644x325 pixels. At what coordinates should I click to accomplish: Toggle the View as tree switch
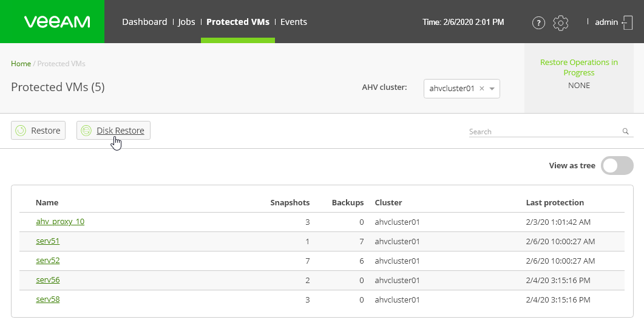pos(617,166)
